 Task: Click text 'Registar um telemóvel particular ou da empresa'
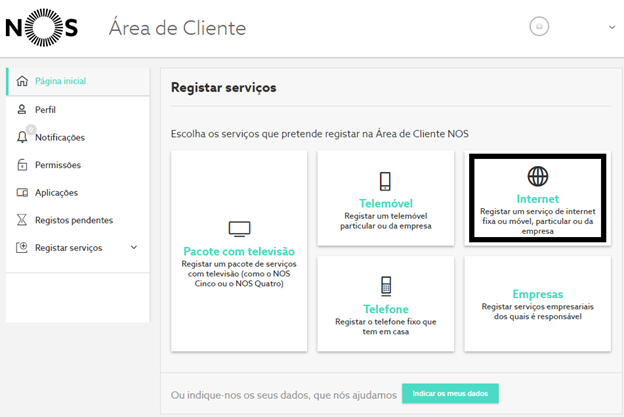coord(386,221)
